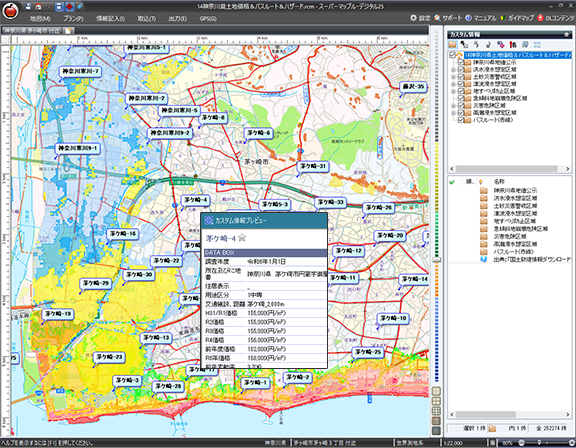Expand 災害危険区域 tree node
Viewport: 576px width, 448px height.
[x=453, y=105]
